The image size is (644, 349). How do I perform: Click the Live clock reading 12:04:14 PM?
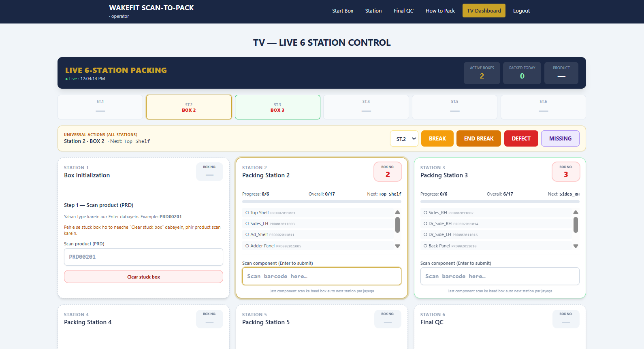coord(93,79)
